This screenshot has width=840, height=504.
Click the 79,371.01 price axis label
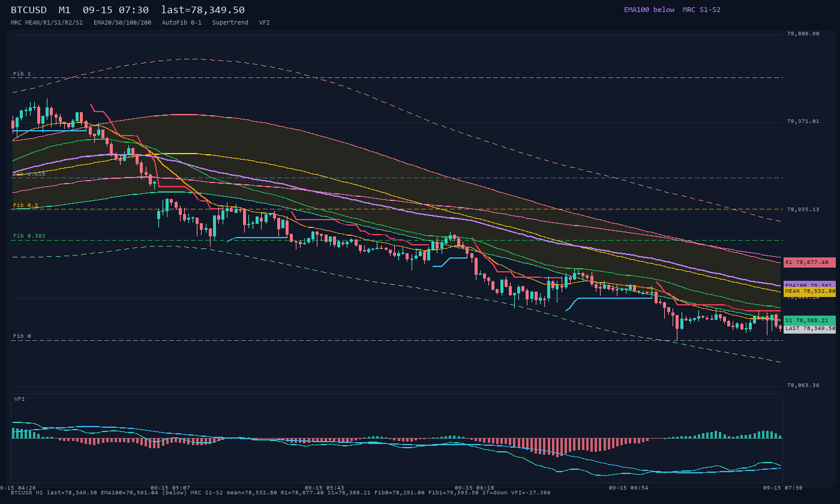click(803, 122)
